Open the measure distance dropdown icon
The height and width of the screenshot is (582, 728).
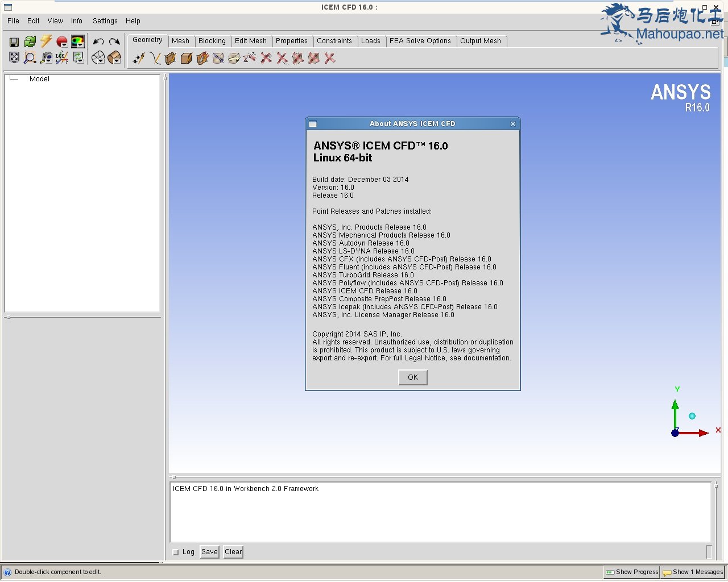point(47,57)
